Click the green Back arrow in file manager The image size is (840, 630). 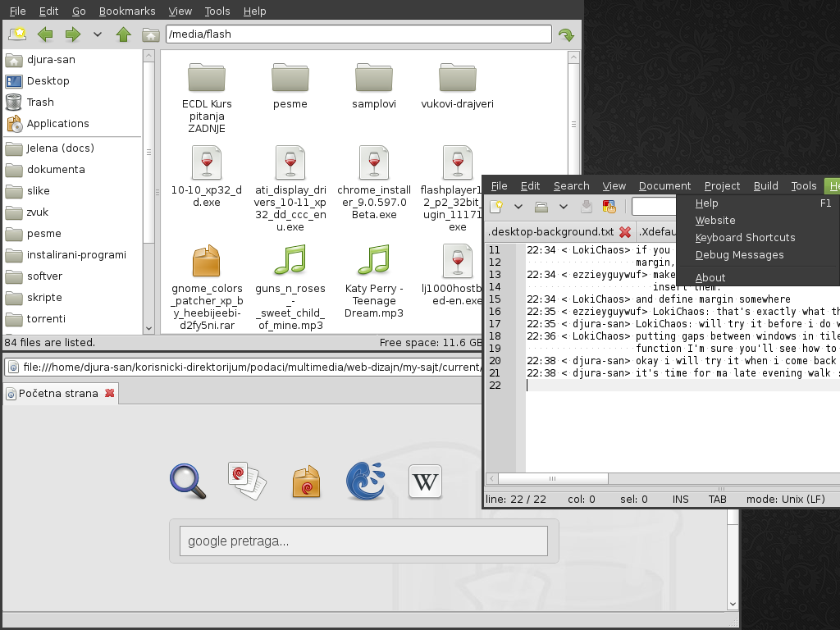click(x=44, y=34)
